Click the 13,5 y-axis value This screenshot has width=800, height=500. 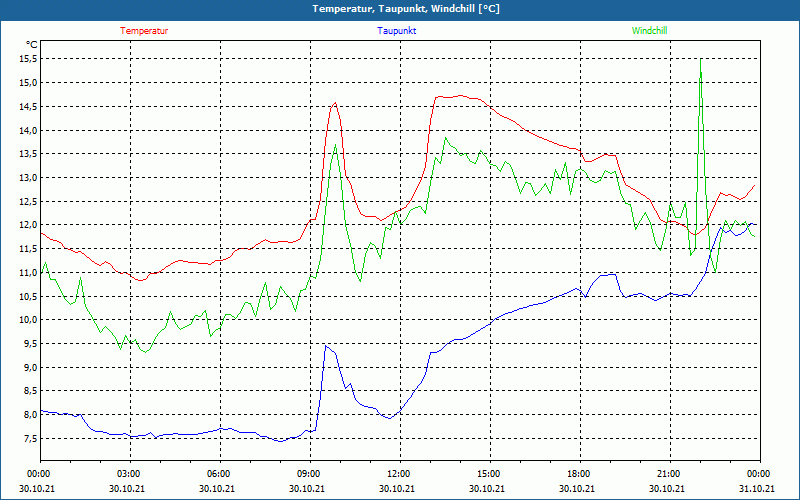[29, 154]
